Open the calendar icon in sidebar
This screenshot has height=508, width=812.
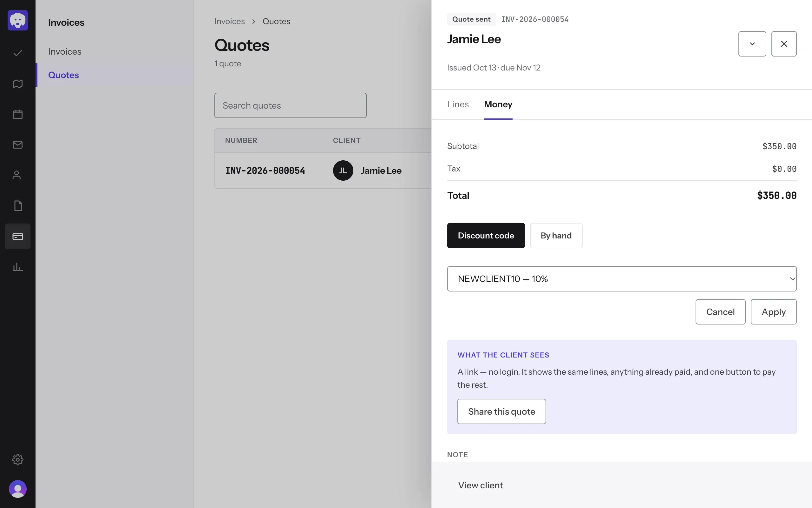coord(18,114)
